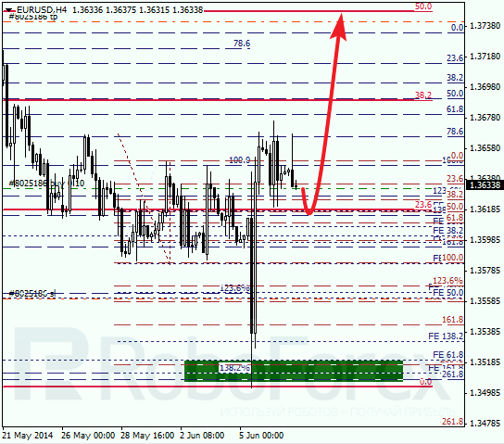Click the chart menu triangle beside EURUSD,H4
The height and width of the screenshot is (444, 504).
[8, 10]
